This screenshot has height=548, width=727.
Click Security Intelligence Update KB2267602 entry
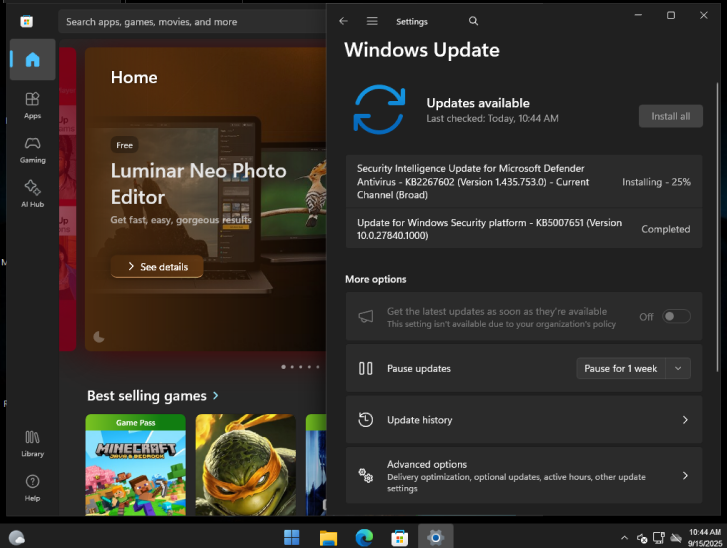[524, 181]
